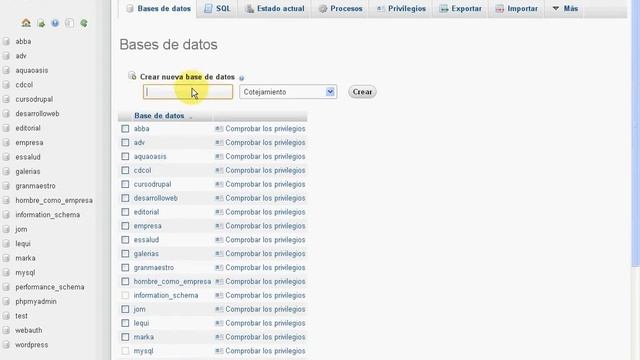Click privileges icon in the marka row
This screenshot has height=360, width=640.
pyautogui.click(x=219, y=337)
